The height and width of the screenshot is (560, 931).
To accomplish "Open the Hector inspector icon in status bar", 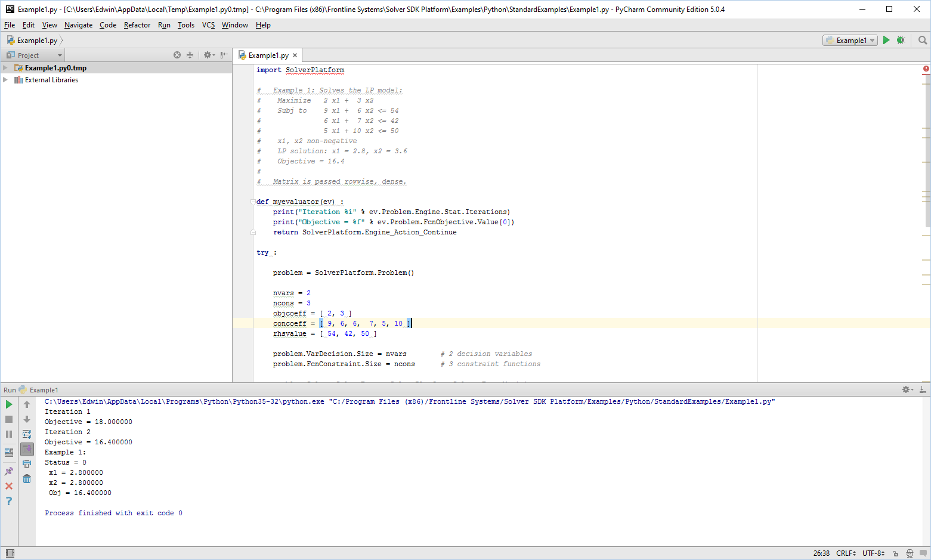I will point(910,553).
